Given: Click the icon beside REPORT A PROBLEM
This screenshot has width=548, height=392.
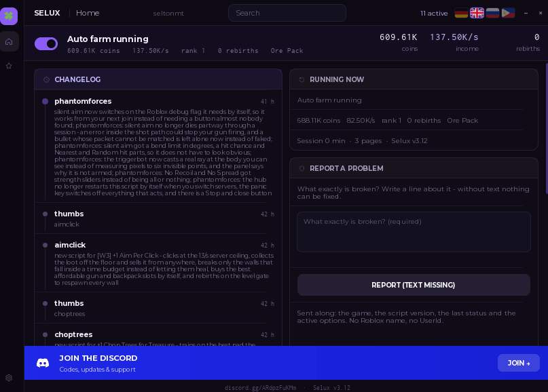Looking at the screenshot, I should point(302,169).
